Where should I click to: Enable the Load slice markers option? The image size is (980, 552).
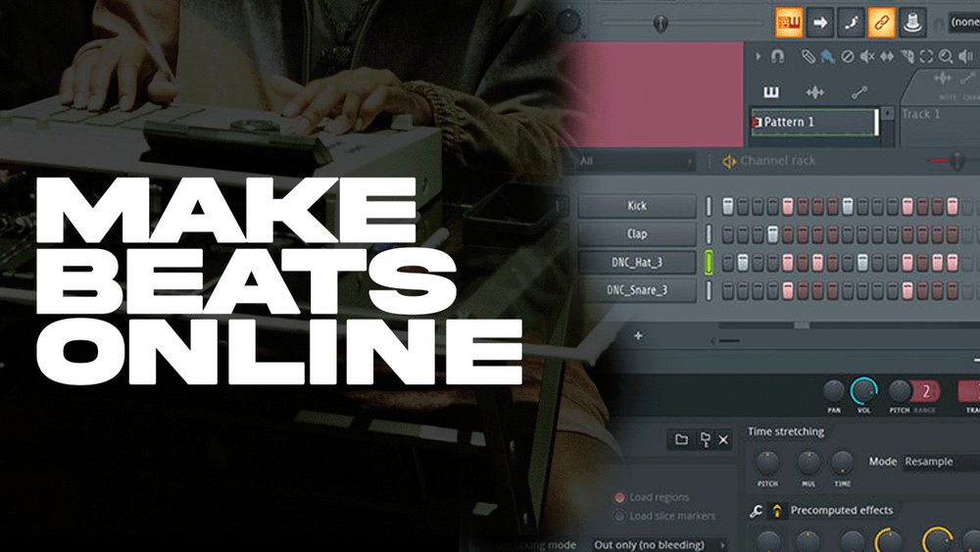619,517
